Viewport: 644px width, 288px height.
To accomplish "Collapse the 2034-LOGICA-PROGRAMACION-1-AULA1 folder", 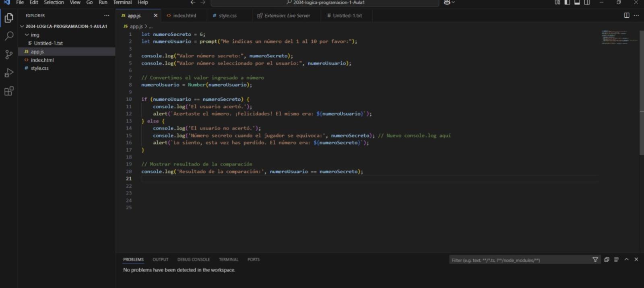I will [x=66, y=26].
